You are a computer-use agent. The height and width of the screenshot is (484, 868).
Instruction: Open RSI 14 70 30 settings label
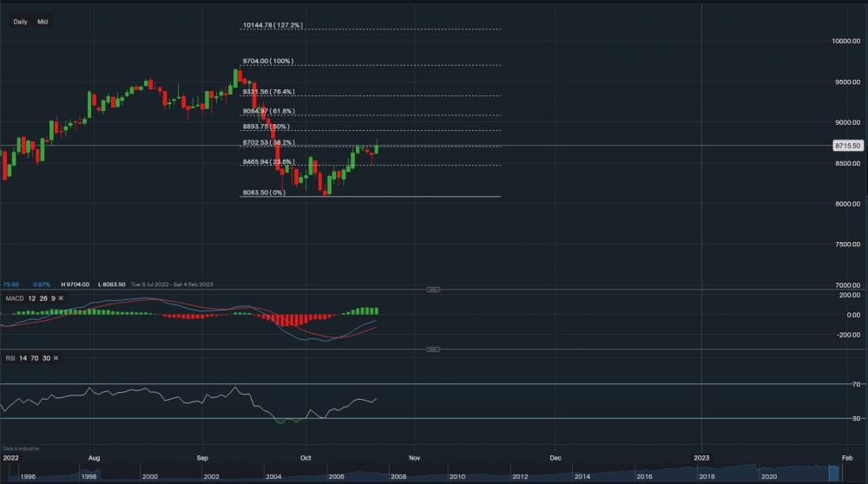pos(28,358)
